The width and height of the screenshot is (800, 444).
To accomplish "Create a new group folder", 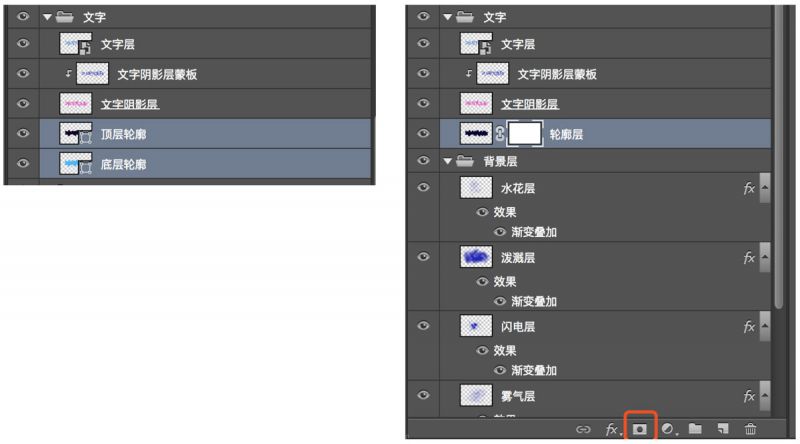I will click(x=695, y=429).
